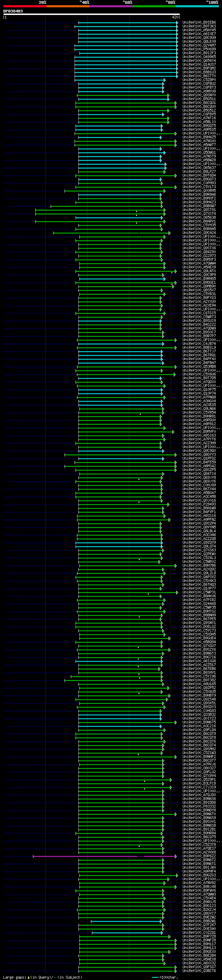Select the hit label UniRef100_B4FVF1

[x=199, y=512]
